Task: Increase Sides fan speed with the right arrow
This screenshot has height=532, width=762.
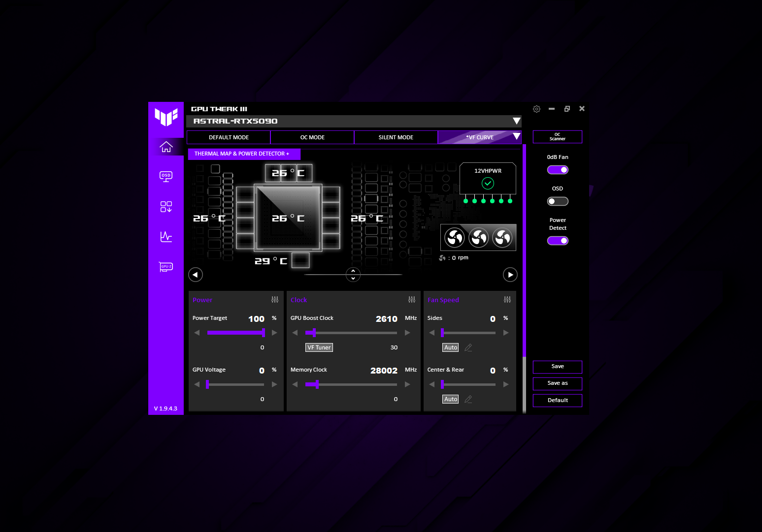Action: [506, 333]
